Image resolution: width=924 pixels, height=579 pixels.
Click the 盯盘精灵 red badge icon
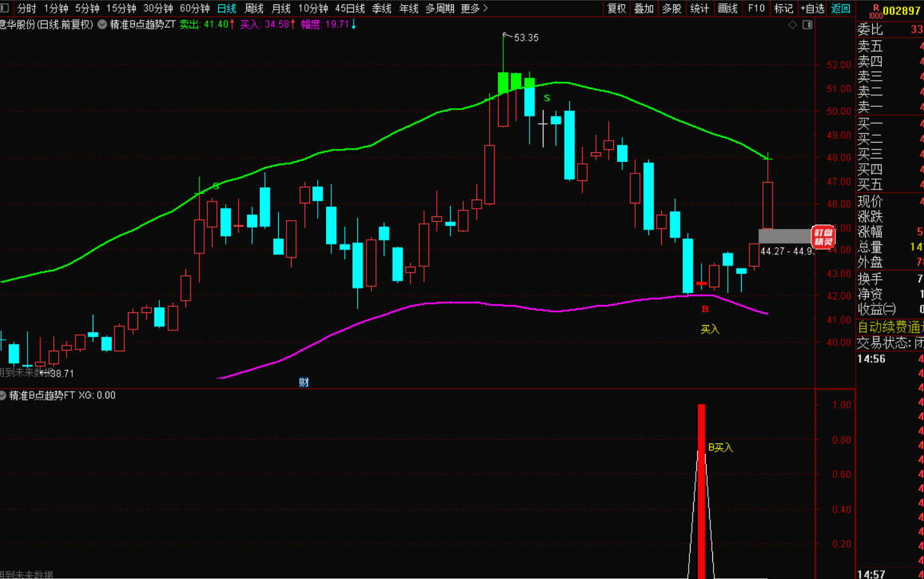823,237
